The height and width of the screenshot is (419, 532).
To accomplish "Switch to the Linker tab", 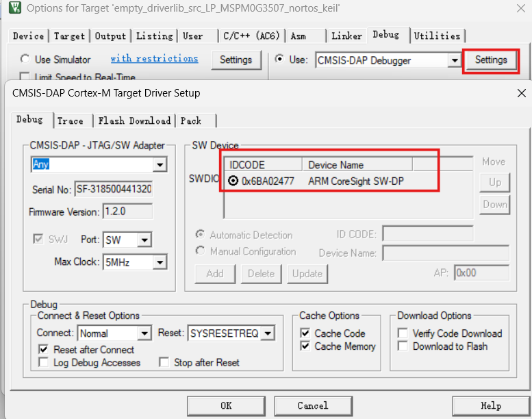I will 346,36.
